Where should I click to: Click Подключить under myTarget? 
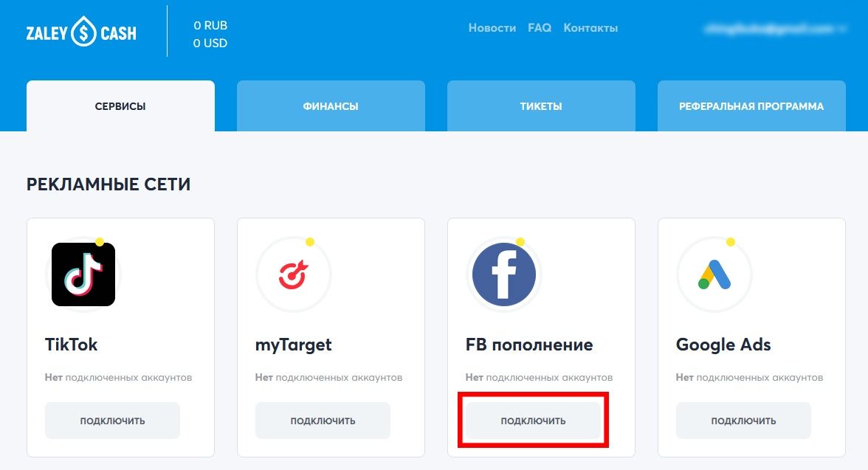pos(323,421)
